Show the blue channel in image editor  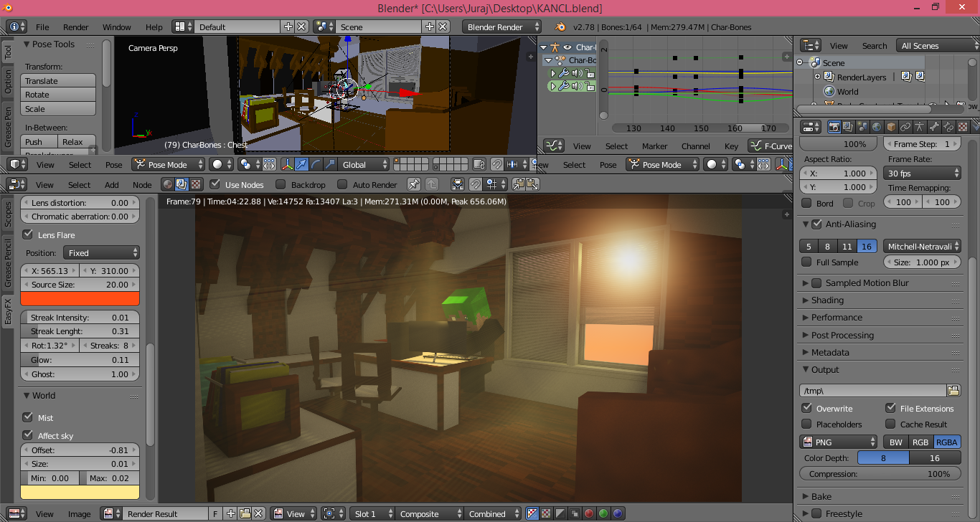618,513
